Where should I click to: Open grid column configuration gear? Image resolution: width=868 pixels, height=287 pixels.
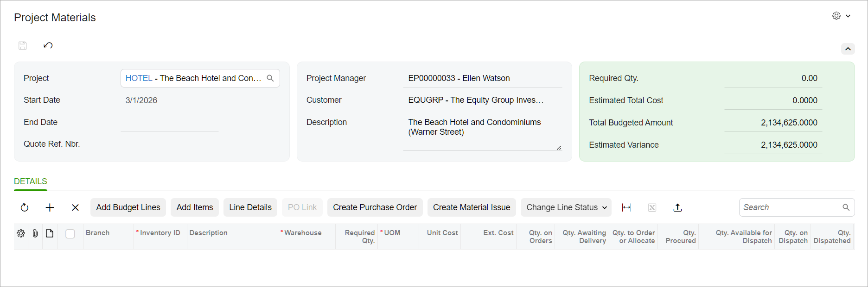click(21, 233)
